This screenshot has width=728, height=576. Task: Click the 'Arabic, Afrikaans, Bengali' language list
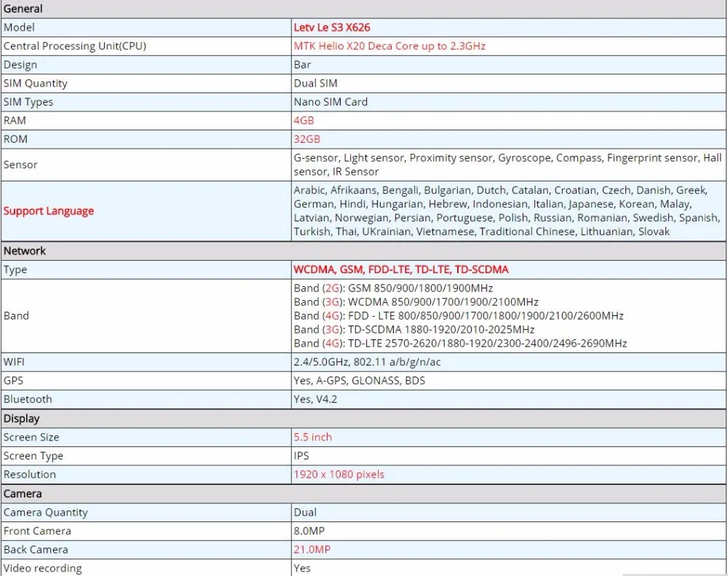click(x=507, y=211)
